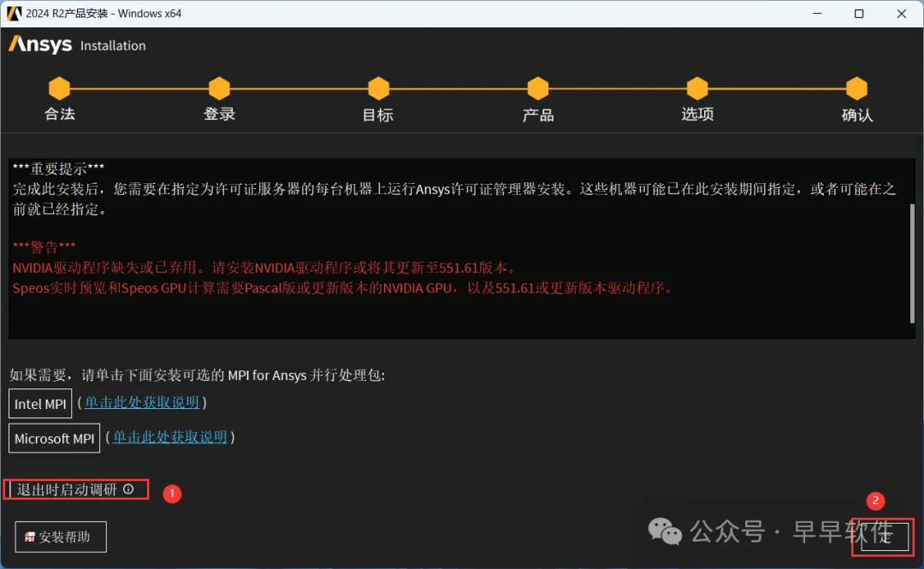Click the 确认 step label text

pyautogui.click(x=856, y=115)
